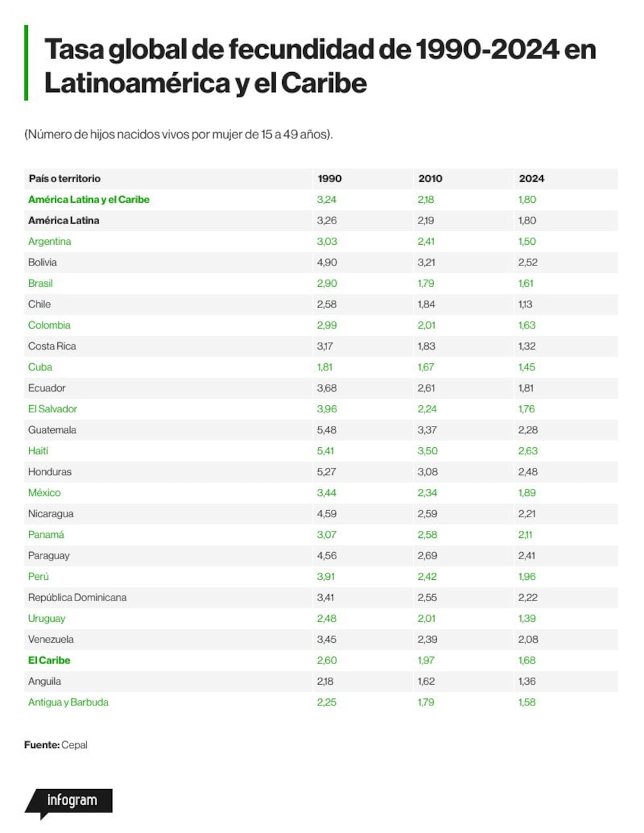Select the 1990 column header
644x833 pixels.
[329, 178]
